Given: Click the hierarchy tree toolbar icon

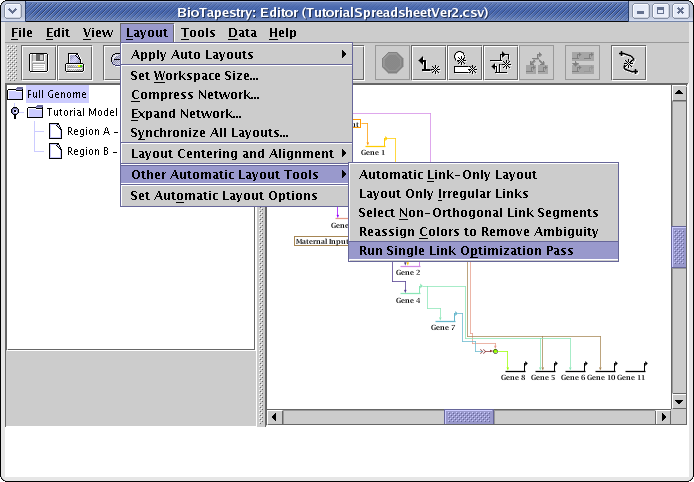Looking at the screenshot, I should click(x=538, y=63).
